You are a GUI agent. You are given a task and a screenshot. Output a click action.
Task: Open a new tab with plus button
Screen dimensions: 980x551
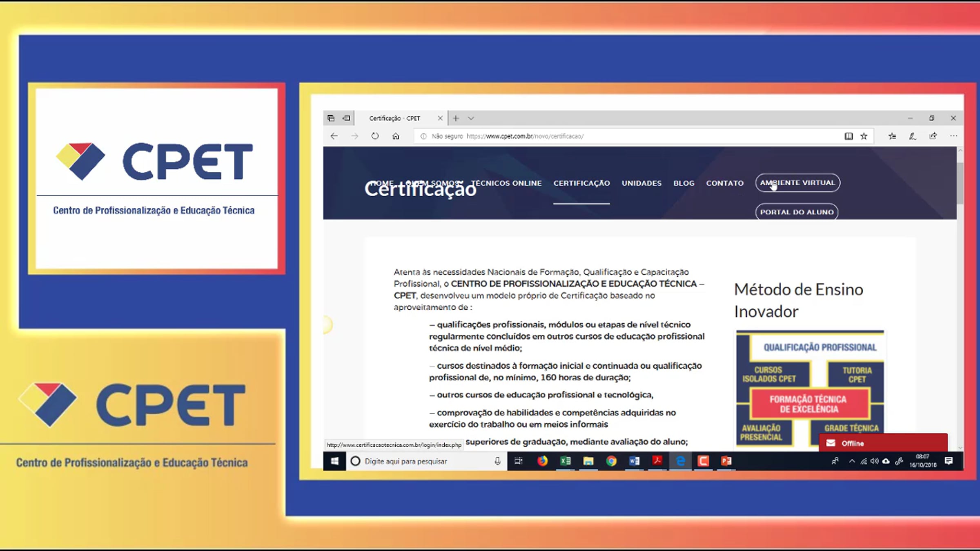coord(456,118)
